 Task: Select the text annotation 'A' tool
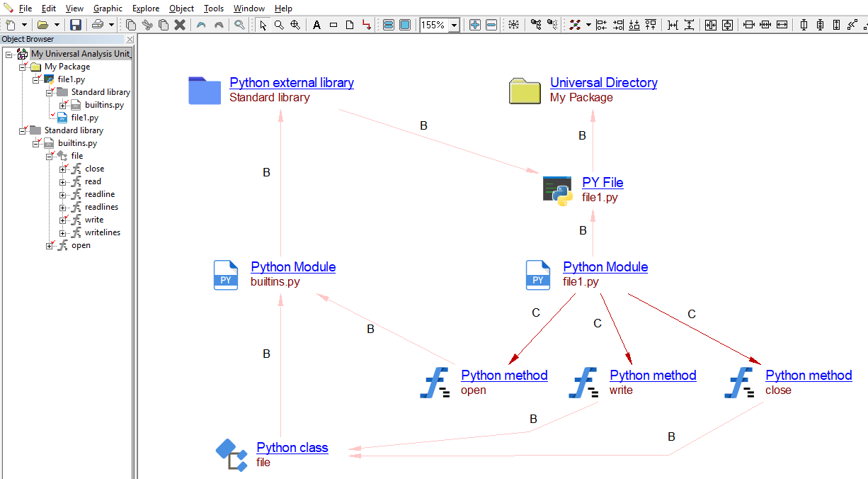(316, 25)
